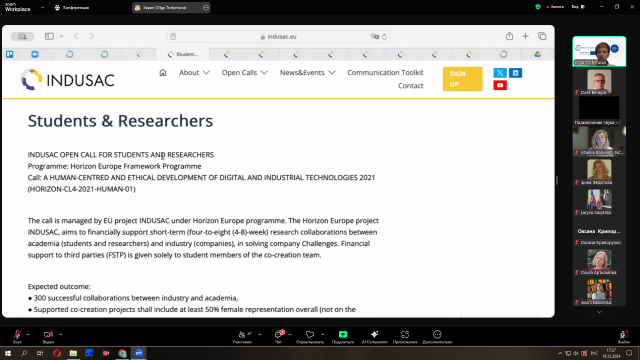Click the indusac.eu address bar
Screen dimensions: 640x360
click(278, 37)
